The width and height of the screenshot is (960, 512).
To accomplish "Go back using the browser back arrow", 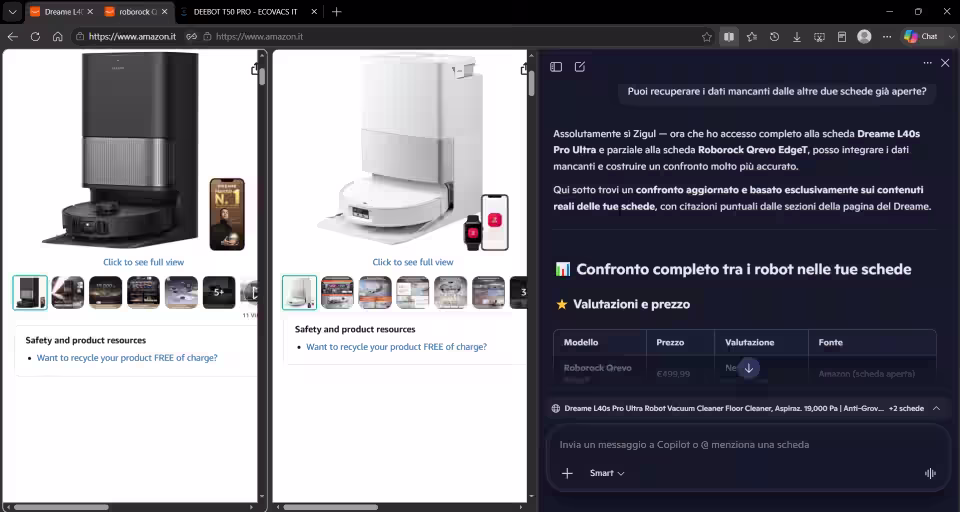I will tap(12, 37).
